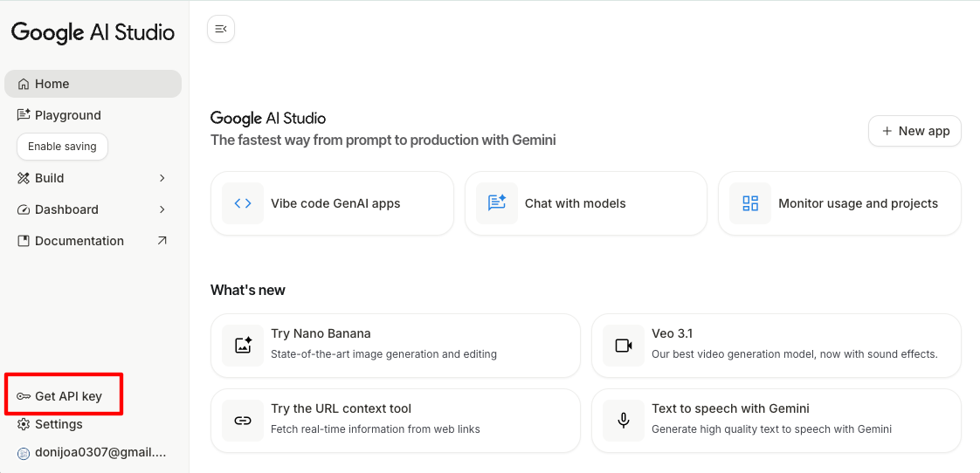Open the Build section label

[50, 178]
